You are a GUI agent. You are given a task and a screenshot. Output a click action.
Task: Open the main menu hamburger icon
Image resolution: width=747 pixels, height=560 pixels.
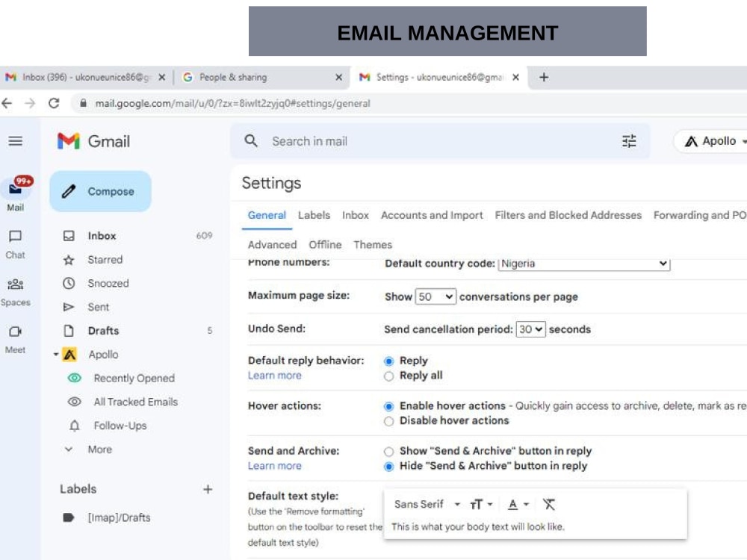(15, 141)
